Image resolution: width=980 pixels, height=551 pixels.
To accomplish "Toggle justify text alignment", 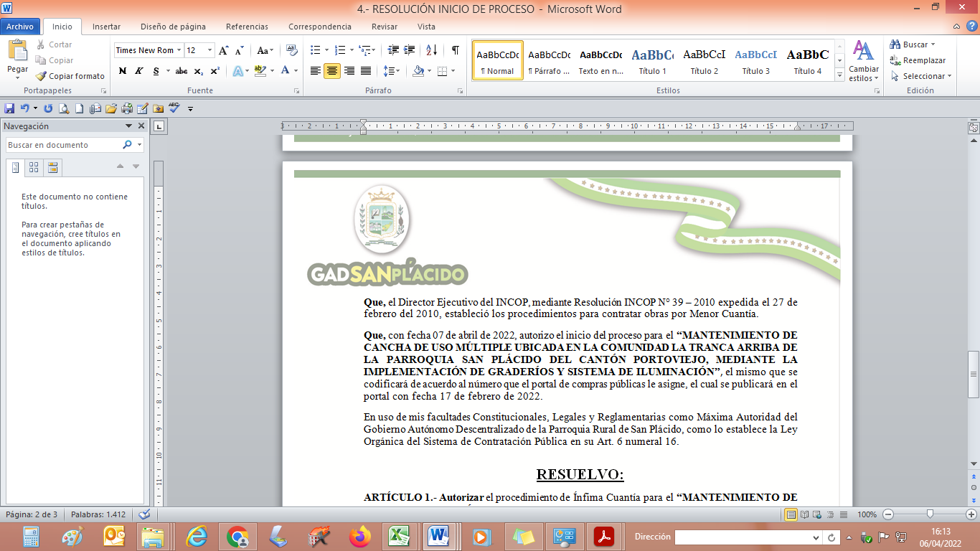I will pyautogui.click(x=366, y=71).
